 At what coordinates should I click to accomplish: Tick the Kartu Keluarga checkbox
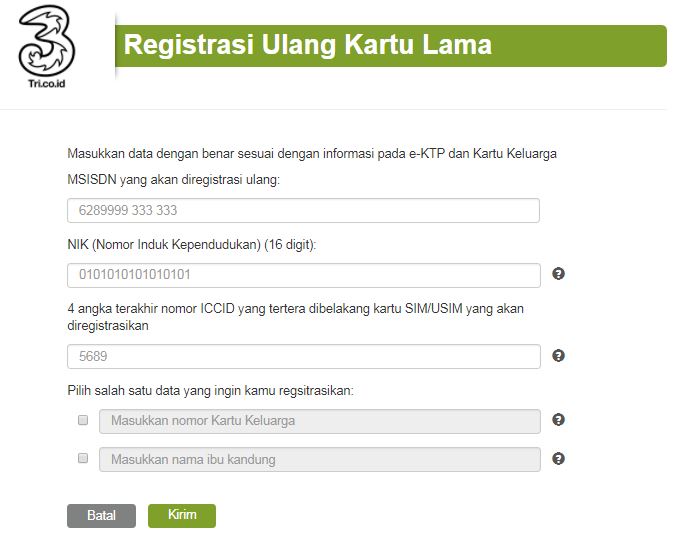(x=83, y=420)
